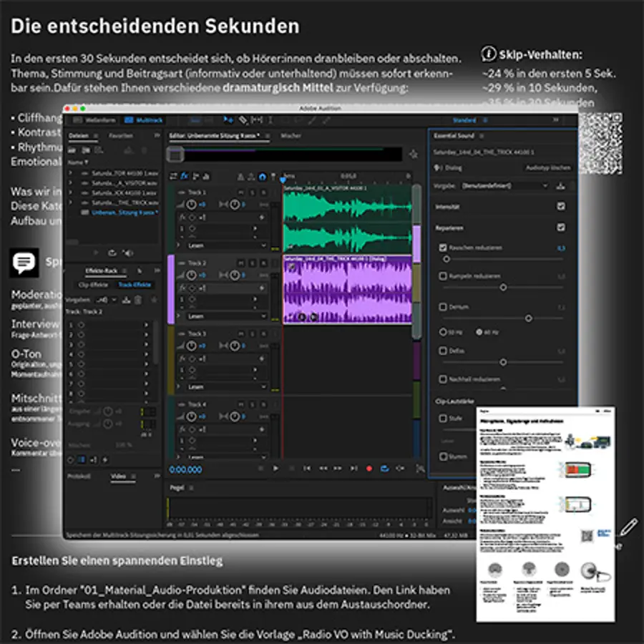Click the fx Effects icon above tracks
The image size is (644, 644).
coord(185,176)
